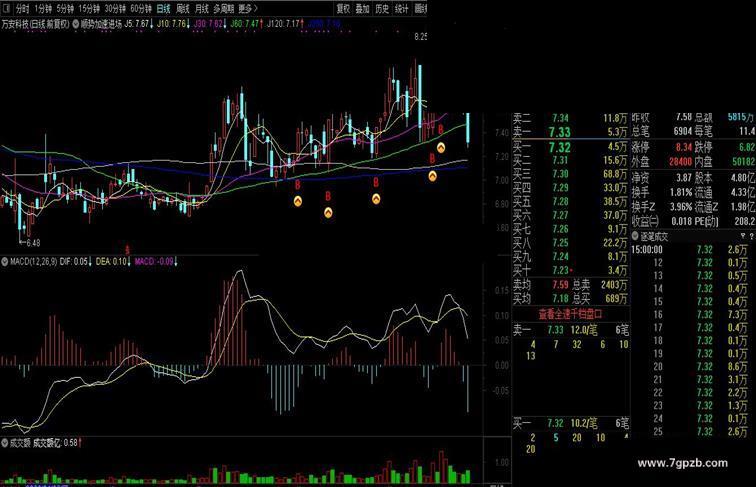Click the 总卖 value 2403万
756x487 pixels.
[x=614, y=285]
